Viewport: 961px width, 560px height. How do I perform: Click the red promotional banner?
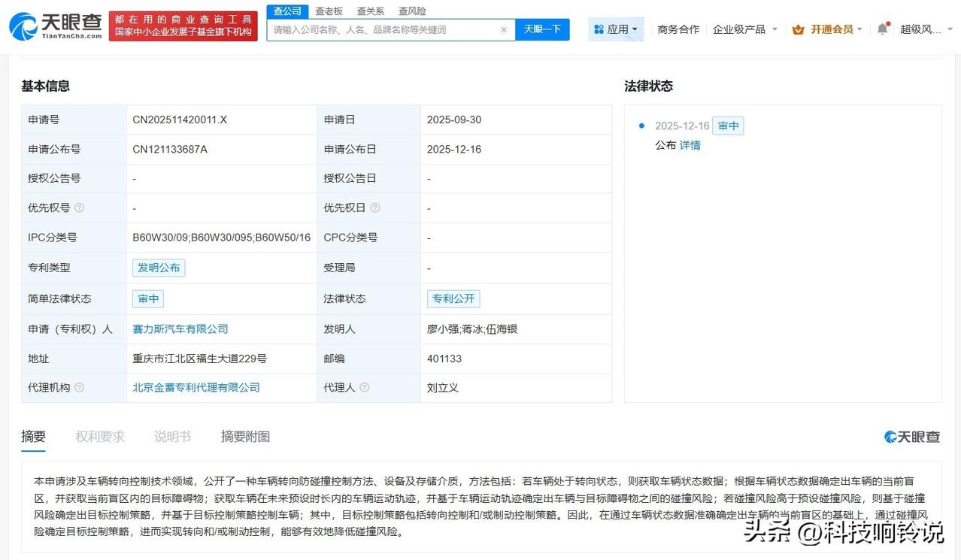click(183, 26)
